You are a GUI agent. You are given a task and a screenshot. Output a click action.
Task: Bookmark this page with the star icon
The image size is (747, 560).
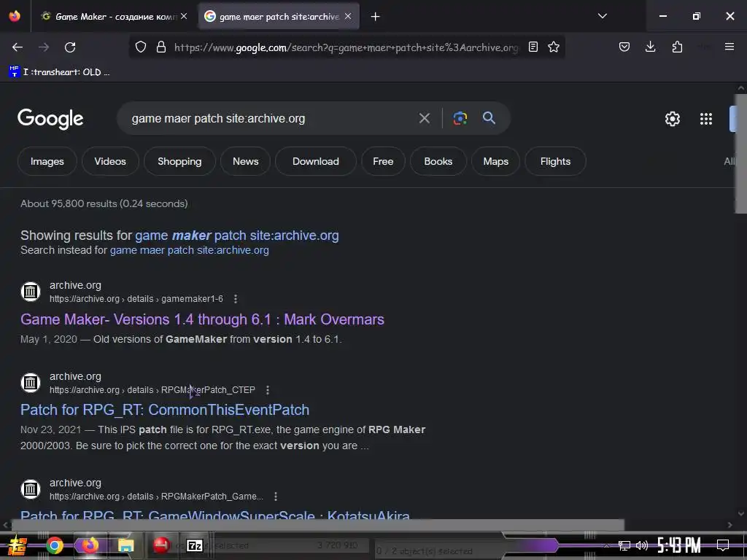[553, 47]
